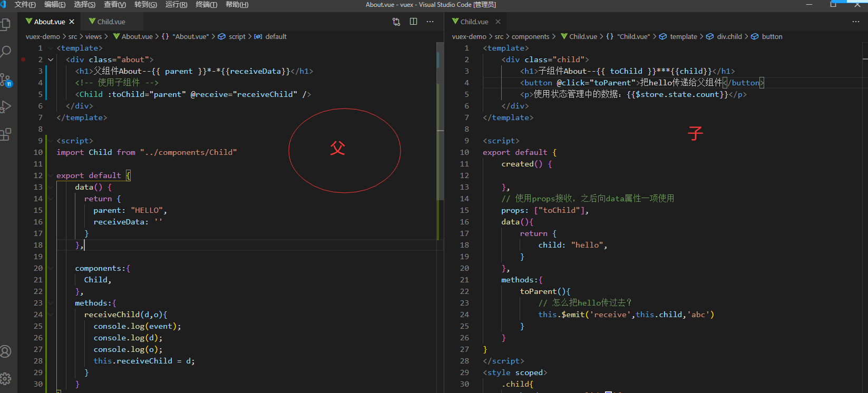Viewport: 868px width, 393px height.
Task: Click the parent: "HELLO" line
Action: (130, 210)
